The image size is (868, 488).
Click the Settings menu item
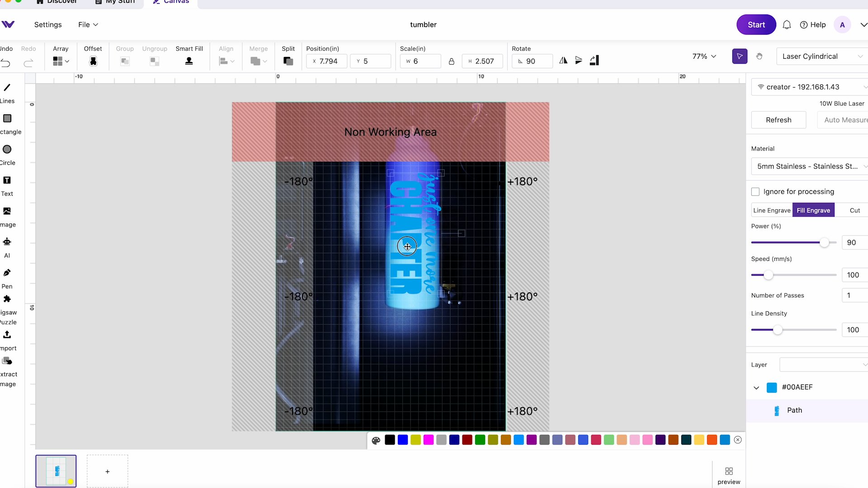(x=47, y=24)
